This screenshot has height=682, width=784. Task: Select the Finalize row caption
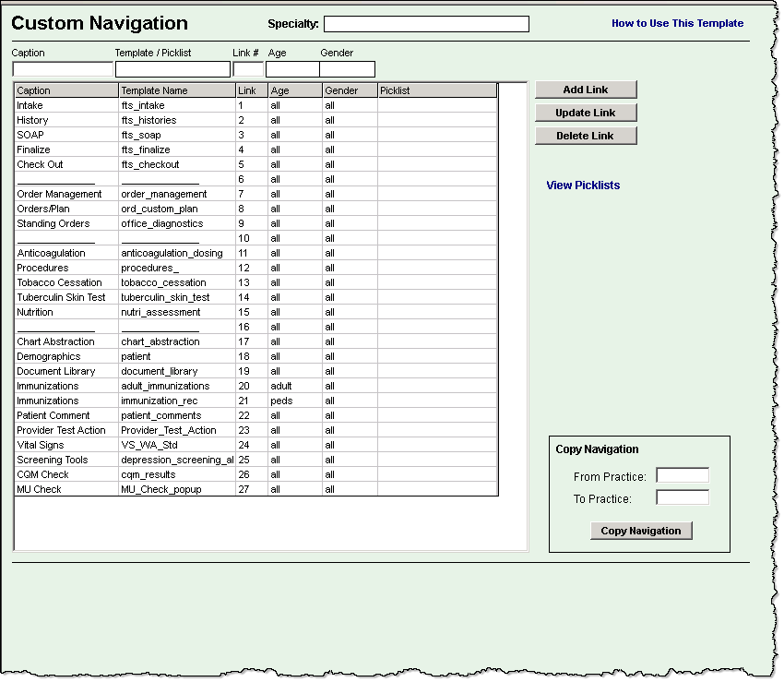pos(33,150)
